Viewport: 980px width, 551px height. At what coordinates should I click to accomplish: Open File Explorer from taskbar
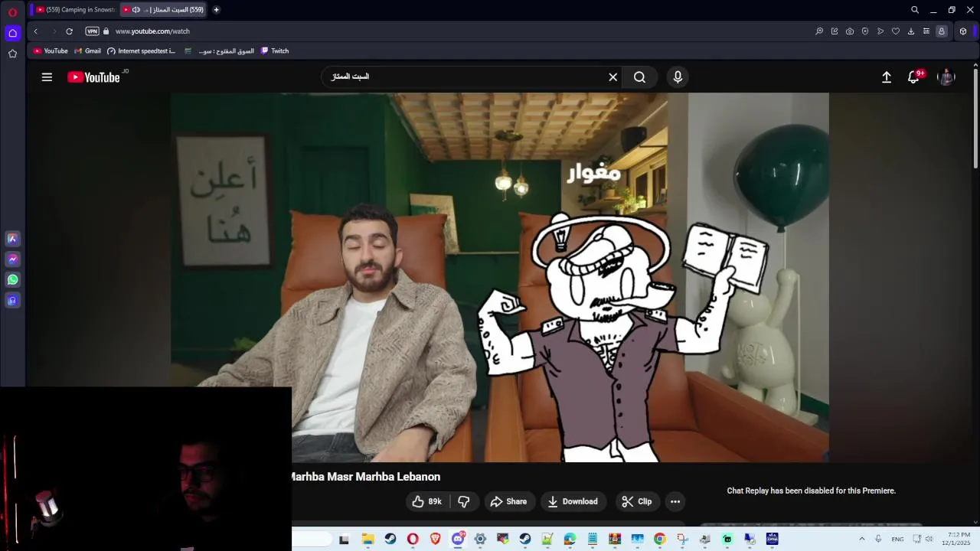tap(367, 539)
